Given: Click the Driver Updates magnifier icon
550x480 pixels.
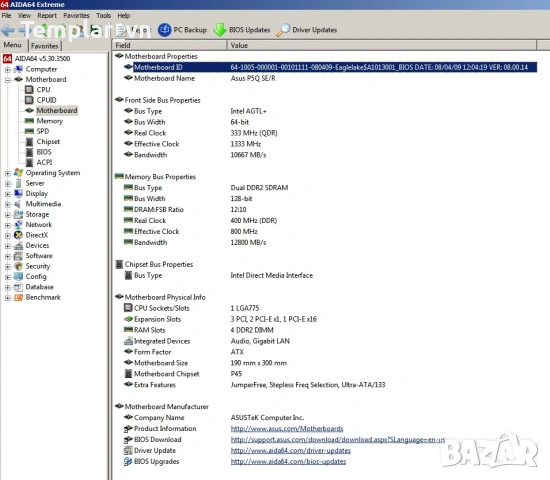Looking at the screenshot, I should (283, 30).
